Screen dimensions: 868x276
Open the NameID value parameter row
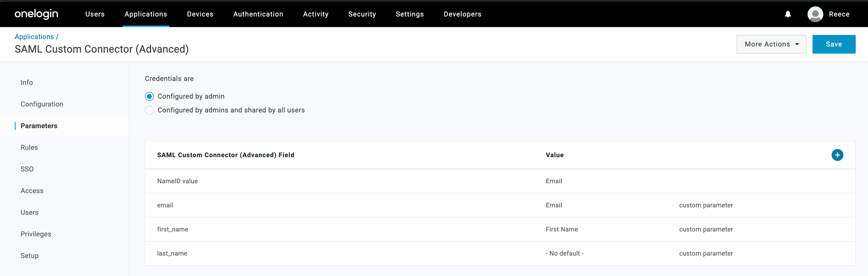(x=500, y=181)
